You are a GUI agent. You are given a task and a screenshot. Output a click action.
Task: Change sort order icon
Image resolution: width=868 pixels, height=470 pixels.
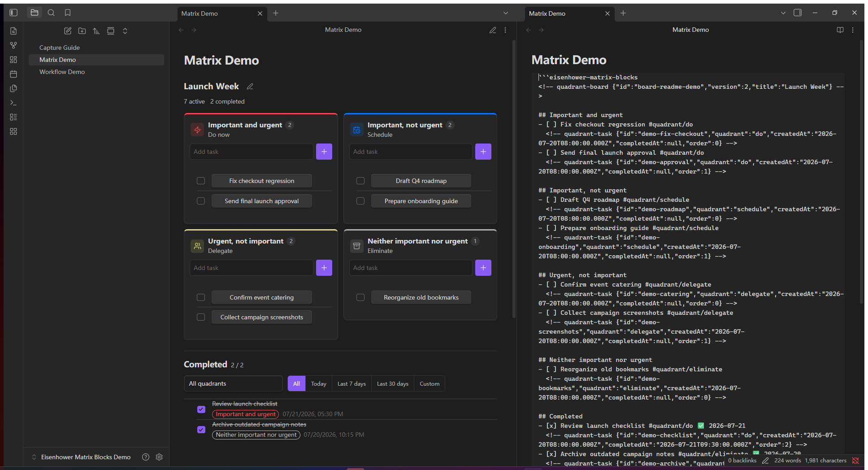96,31
